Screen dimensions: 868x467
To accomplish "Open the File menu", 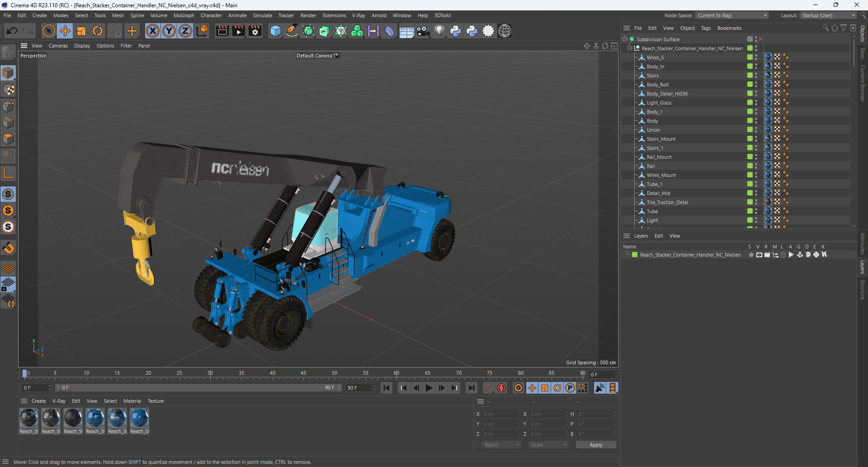I will pos(7,15).
